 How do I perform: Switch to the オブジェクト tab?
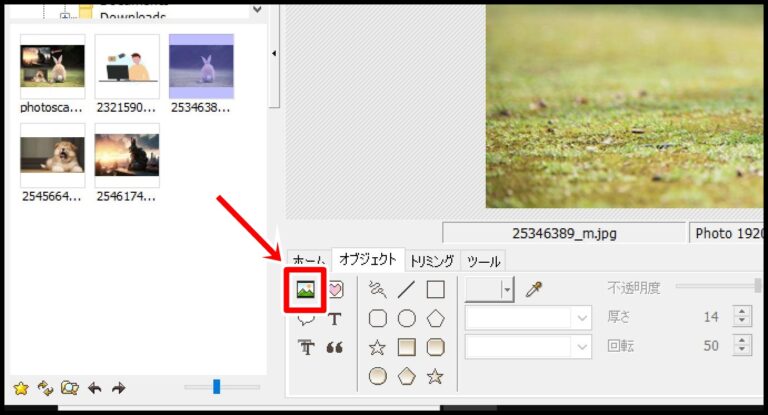(368, 259)
